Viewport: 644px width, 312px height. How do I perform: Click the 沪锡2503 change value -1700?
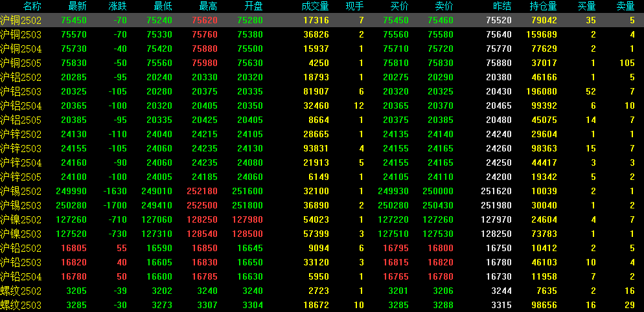pos(115,205)
